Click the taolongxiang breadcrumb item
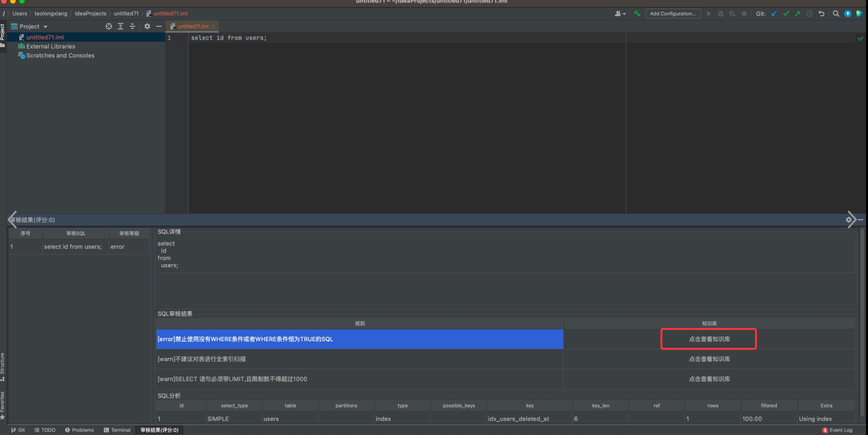 tap(51, 14)
